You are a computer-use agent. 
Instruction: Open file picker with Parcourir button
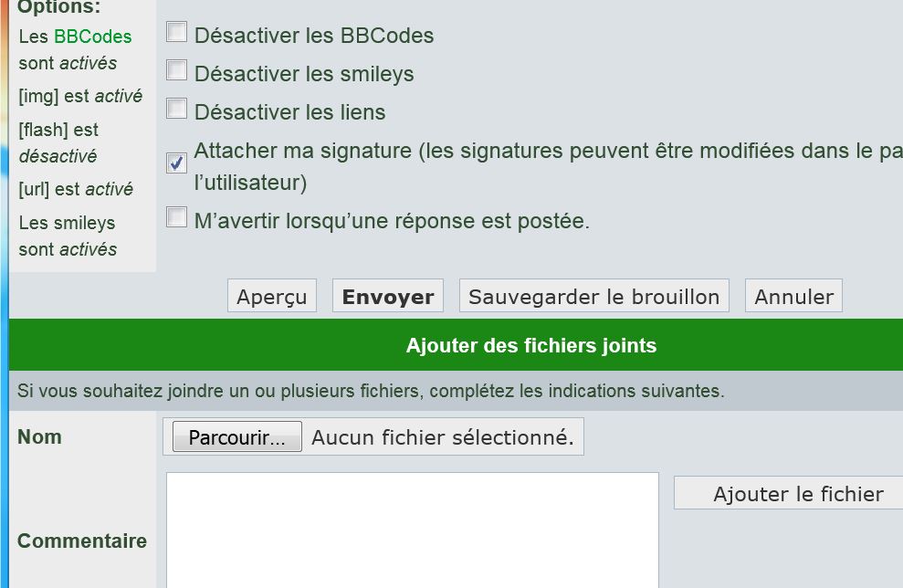(x=236, y=437)
